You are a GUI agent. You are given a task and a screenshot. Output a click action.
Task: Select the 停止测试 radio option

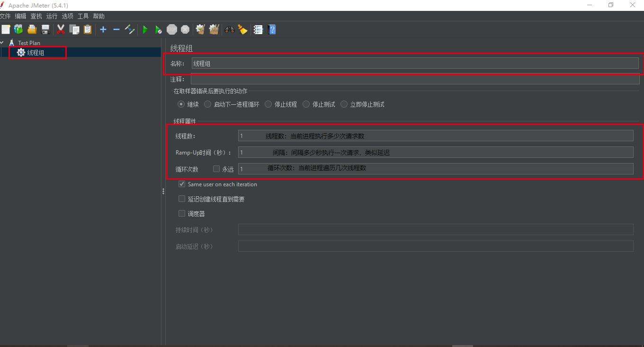click(x=306, y=104)
